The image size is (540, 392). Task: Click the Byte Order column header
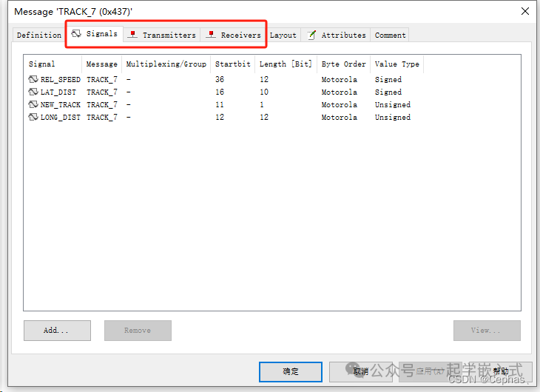click(343, 64)
